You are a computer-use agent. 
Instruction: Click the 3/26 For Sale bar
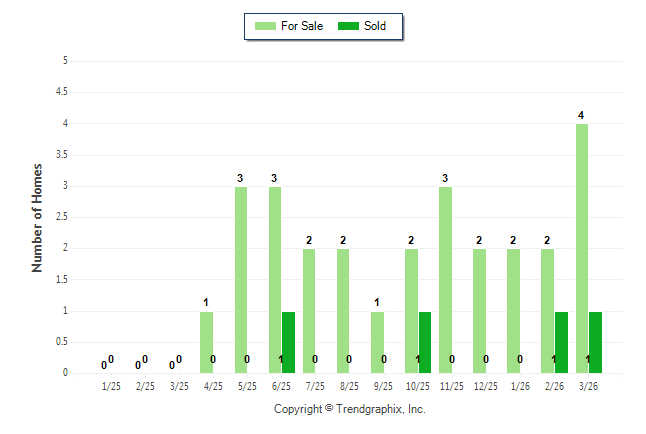(x=582, y=248)
